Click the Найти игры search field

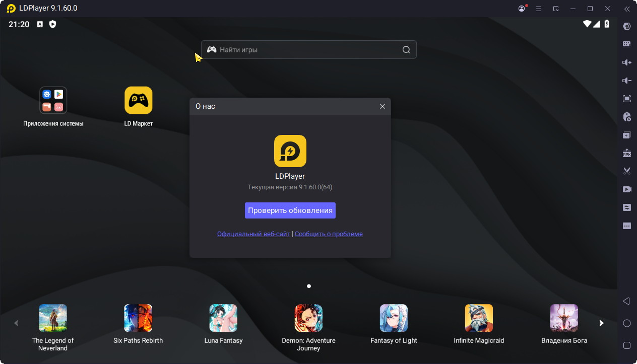pyautogui.click(x=308, y=50)
